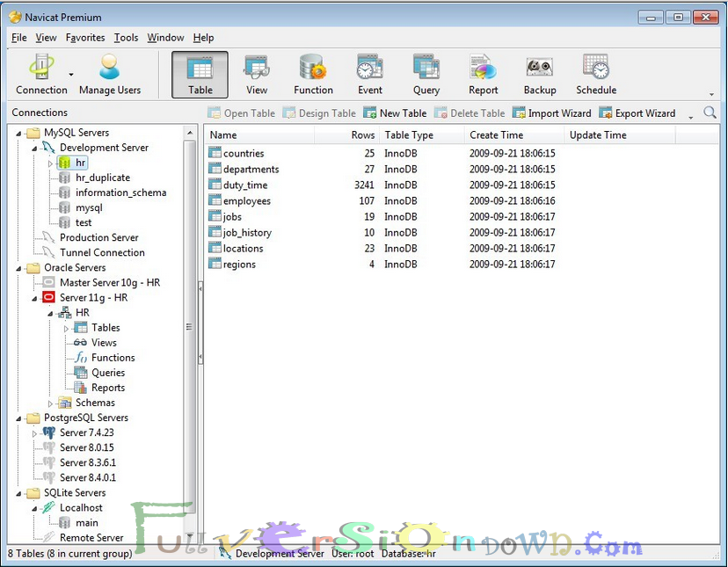Select the hr_duplicate database
Image resolution: width=728 pixels, height=567 pixels.
(103, 178)
